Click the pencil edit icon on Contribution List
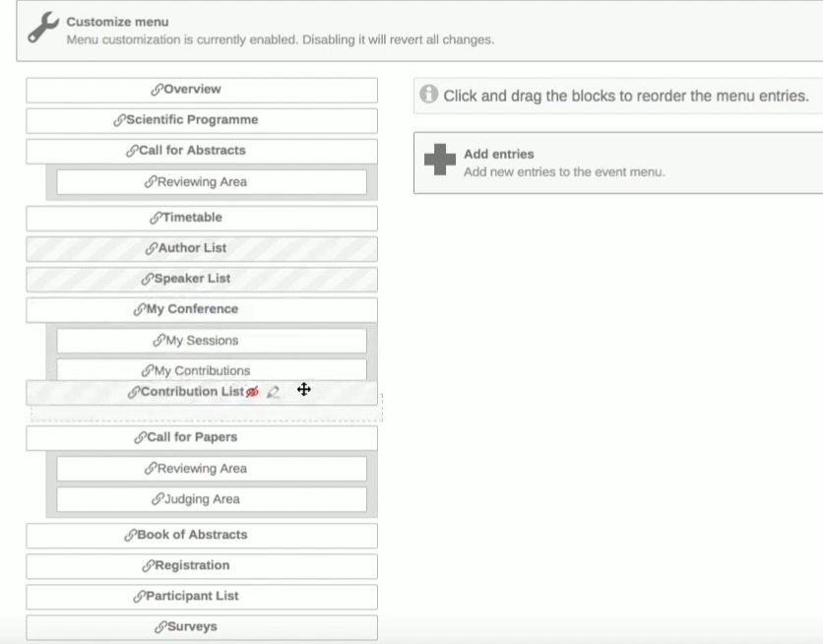This screenshot has height=644, width=823. (x=273, y=392)
